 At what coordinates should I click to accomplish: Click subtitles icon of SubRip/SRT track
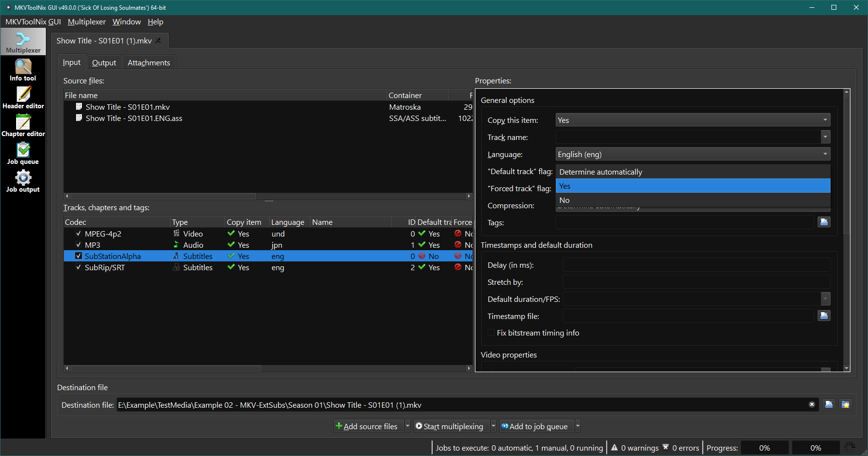(177, 267)
